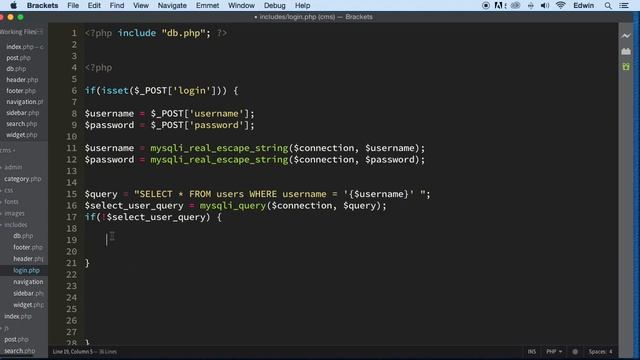Open the PHP language dropdown
The height and width of the screenshot is (360, 640).
554,351
